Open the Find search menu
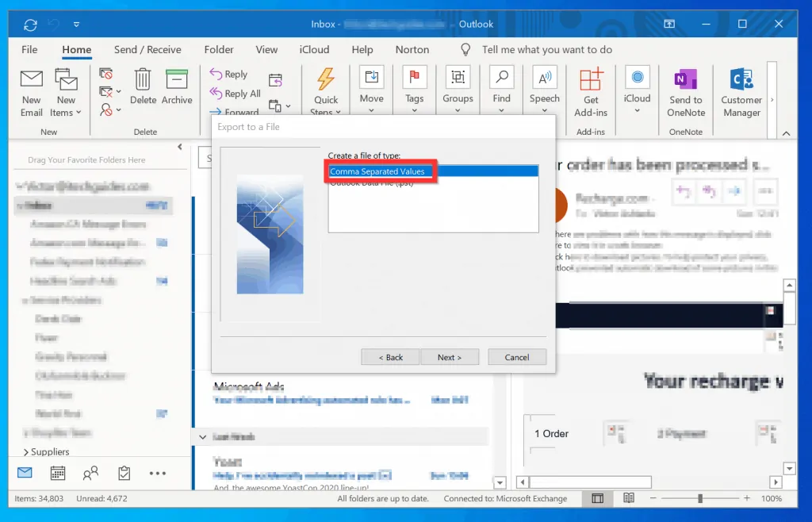This screenshot has width=812, height=522. pos(501,90)
